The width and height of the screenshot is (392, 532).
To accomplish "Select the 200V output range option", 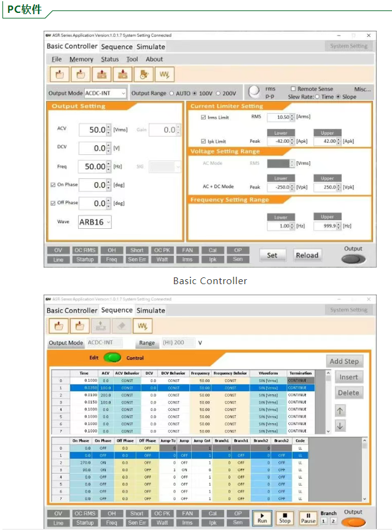I will click(219, 93).
